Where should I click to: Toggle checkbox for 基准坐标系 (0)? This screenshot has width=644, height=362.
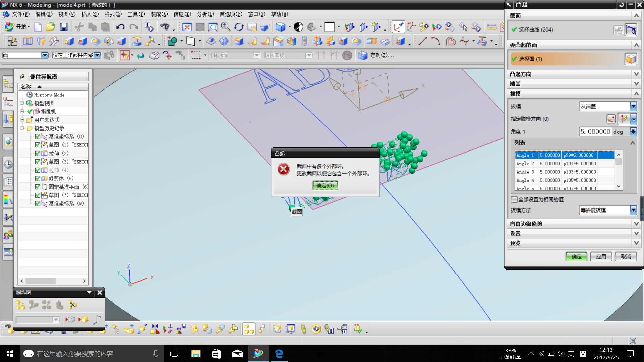pyautogui.click(x=38, y=137)
